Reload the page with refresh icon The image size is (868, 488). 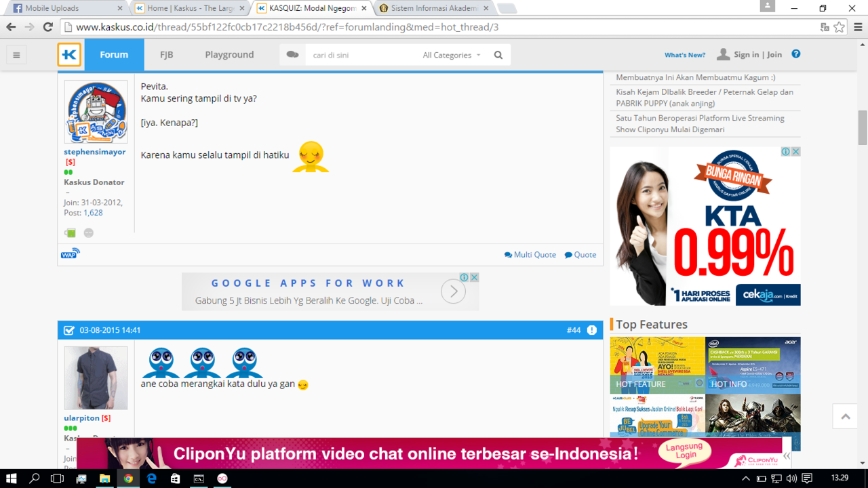(47, 27)
